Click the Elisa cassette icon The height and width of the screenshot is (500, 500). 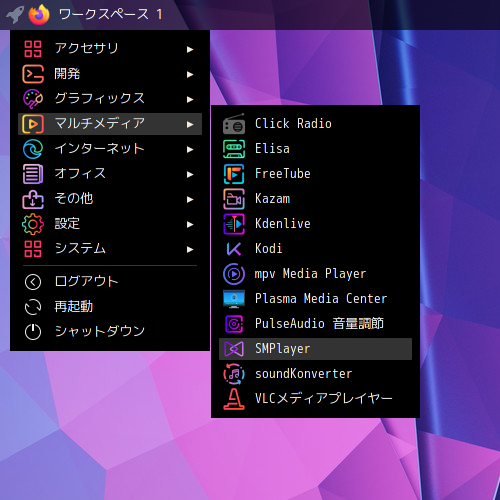point(234,149)
